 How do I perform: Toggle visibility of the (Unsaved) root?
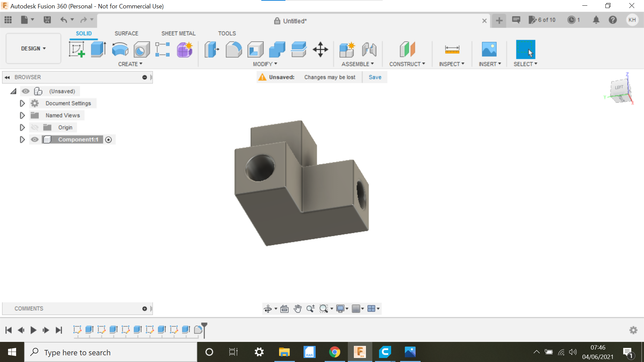point(25,91)
